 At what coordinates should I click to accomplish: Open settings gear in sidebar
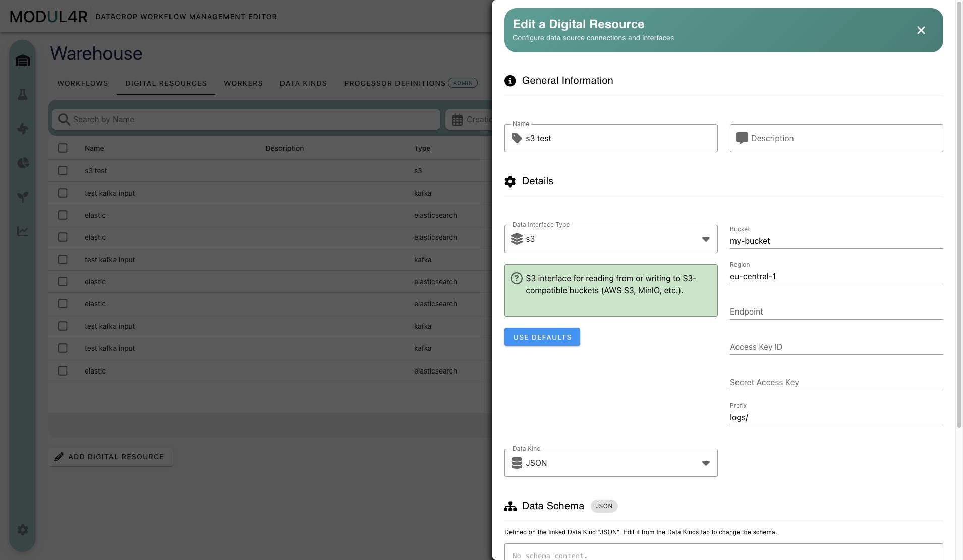pyautogui.click(x=23, y=530)
